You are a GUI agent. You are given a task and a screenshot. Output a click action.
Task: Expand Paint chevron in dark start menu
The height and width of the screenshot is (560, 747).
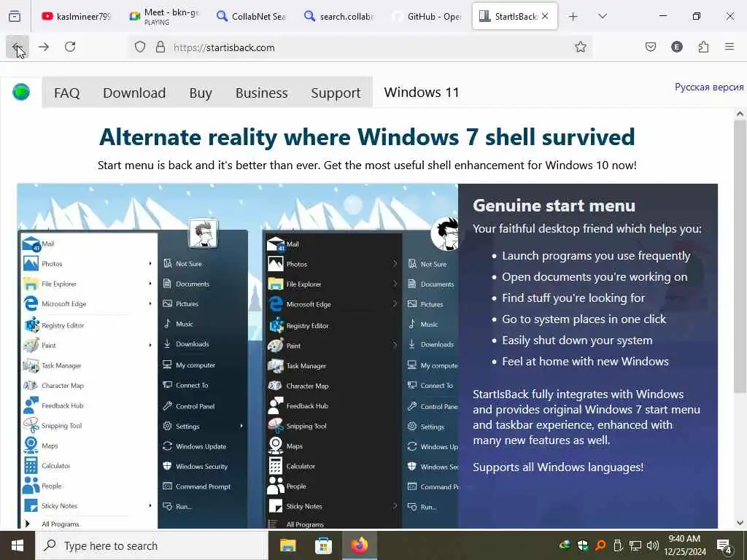coord(395,345)
